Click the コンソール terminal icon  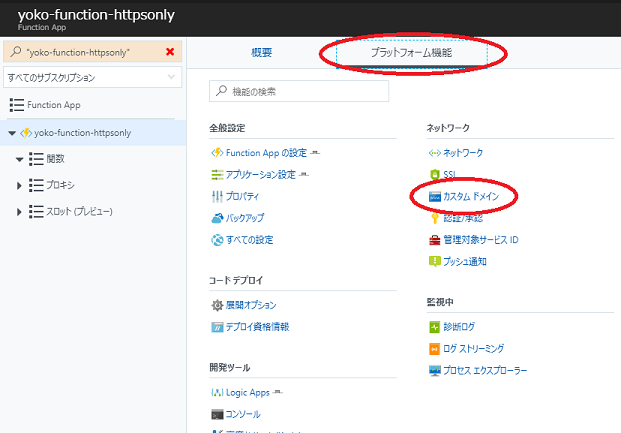(x=217, y=414)
